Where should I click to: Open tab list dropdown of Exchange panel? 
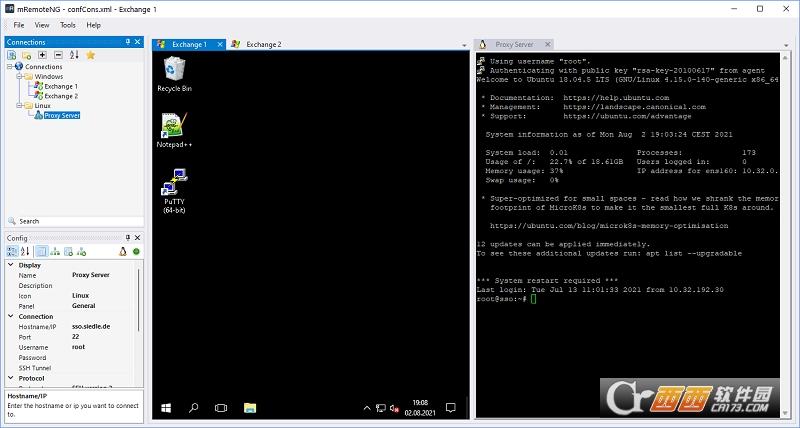click(464, 45)
